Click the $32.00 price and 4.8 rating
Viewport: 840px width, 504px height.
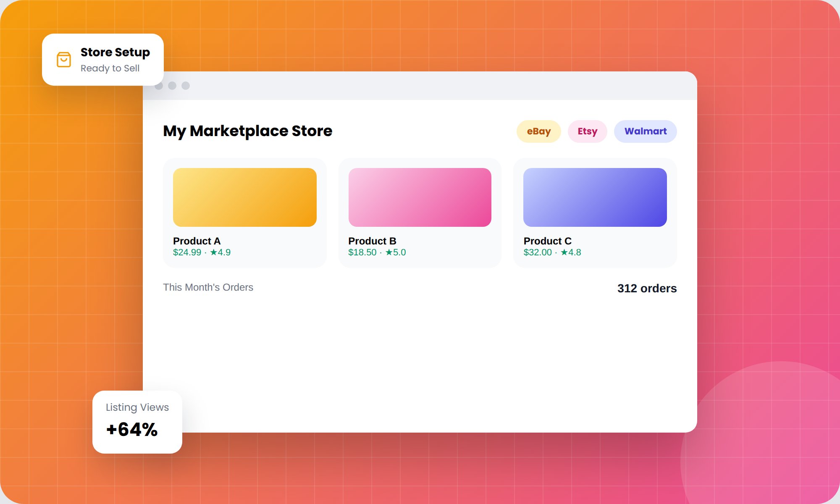(552, 252)
